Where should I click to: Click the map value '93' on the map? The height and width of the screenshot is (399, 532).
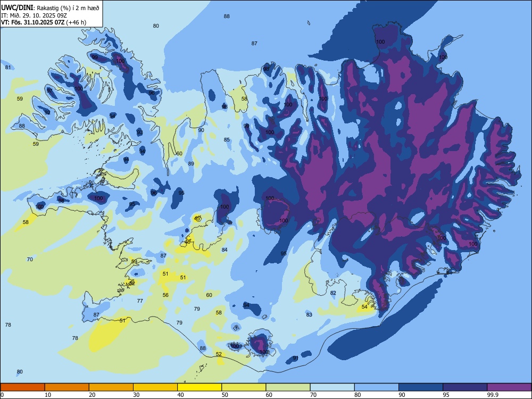(x=140, y=132)
